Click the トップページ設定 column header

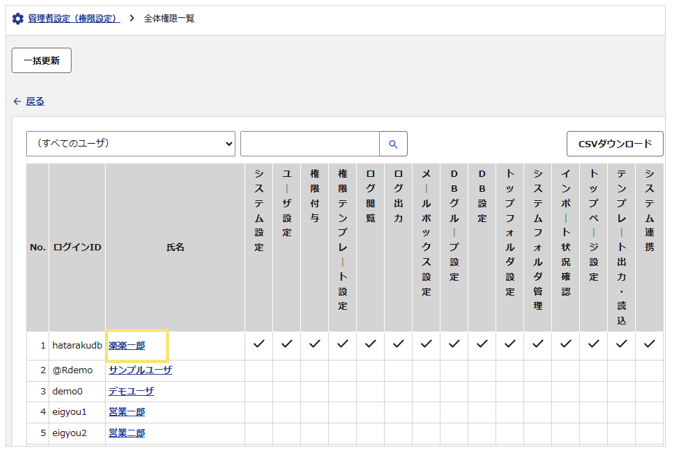click(594, 248)
